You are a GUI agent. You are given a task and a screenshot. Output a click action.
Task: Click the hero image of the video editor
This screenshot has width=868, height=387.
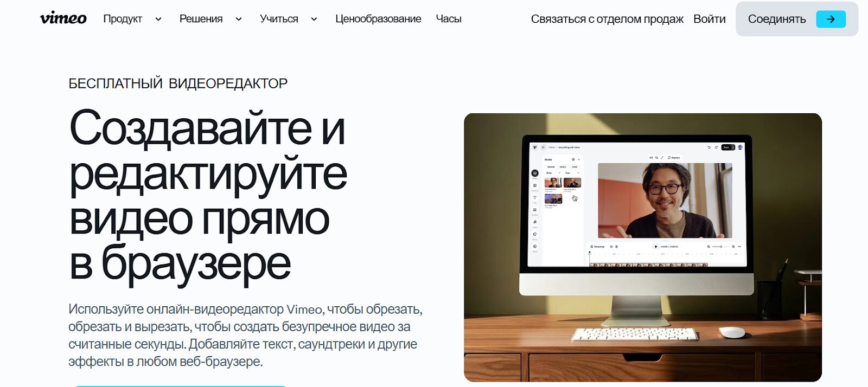click(643, 247)
